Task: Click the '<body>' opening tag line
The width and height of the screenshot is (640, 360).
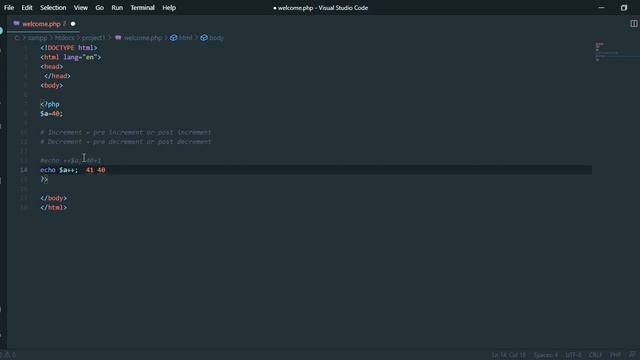Action: [x=51, y=85]
